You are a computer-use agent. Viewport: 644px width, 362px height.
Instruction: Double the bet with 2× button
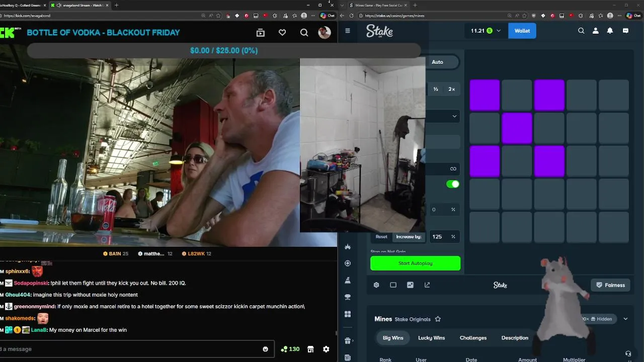pos(451,89)
